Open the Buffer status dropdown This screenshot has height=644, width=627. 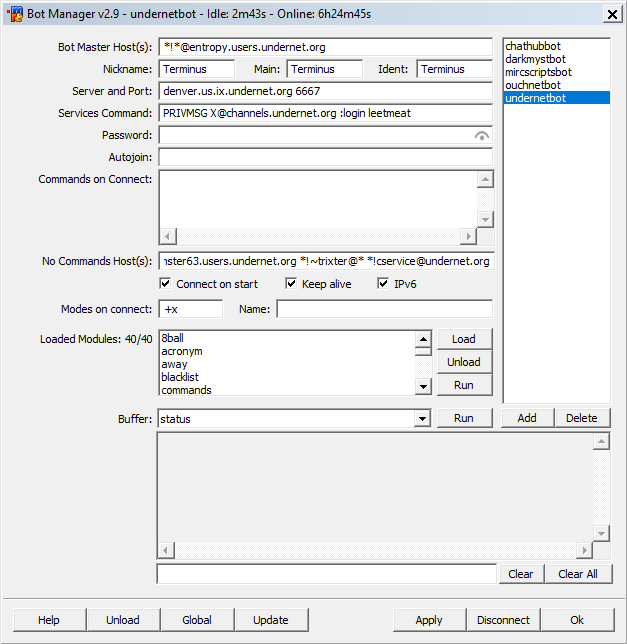point(422,419)
